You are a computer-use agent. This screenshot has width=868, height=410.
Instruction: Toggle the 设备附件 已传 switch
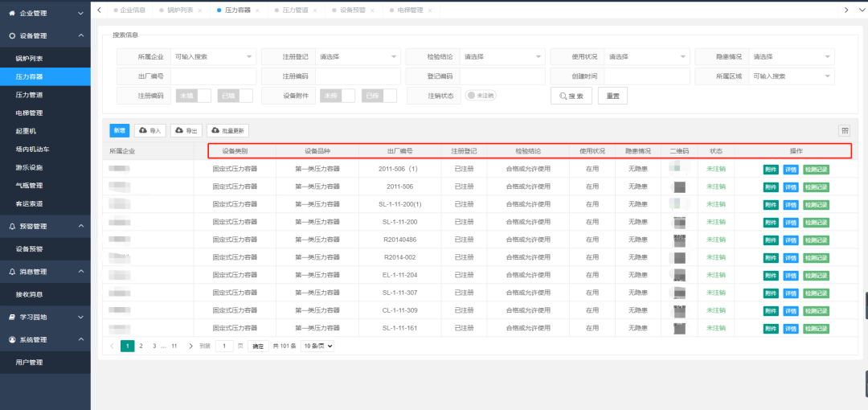(379, 96)
